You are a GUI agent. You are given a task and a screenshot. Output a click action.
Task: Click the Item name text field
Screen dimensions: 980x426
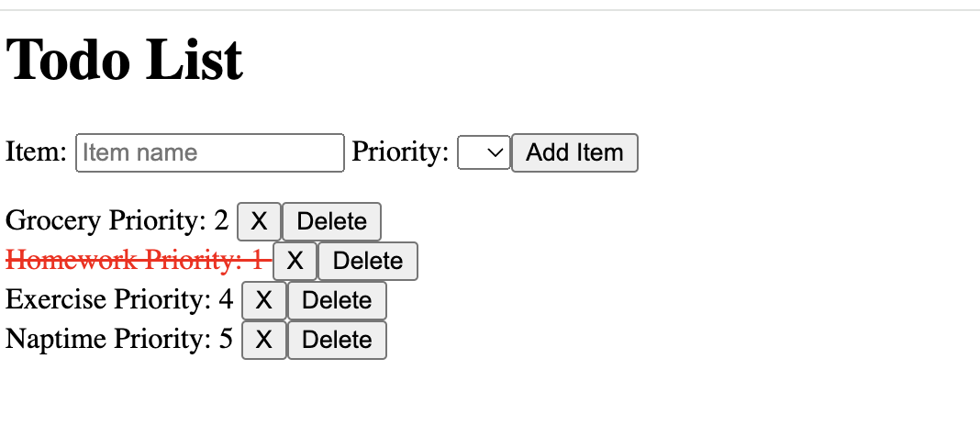point(209,152)
